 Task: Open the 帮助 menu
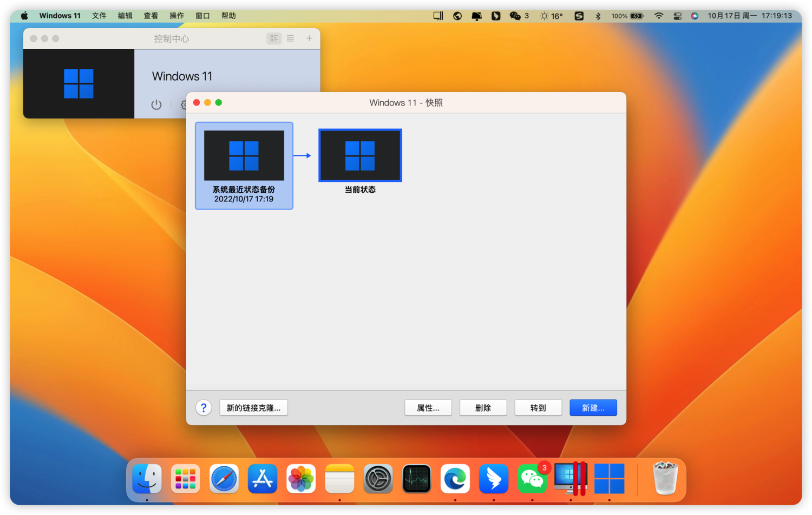(228, 16)
